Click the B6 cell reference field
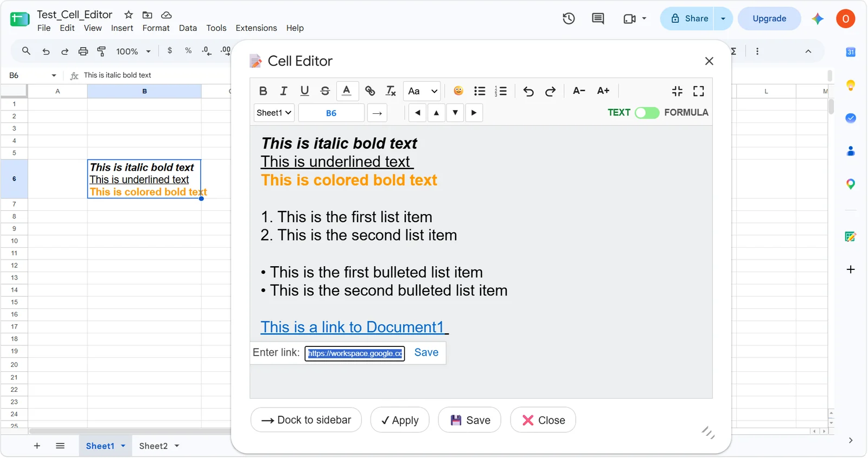This screenshot has width=868, height=458. pos(331,113)
